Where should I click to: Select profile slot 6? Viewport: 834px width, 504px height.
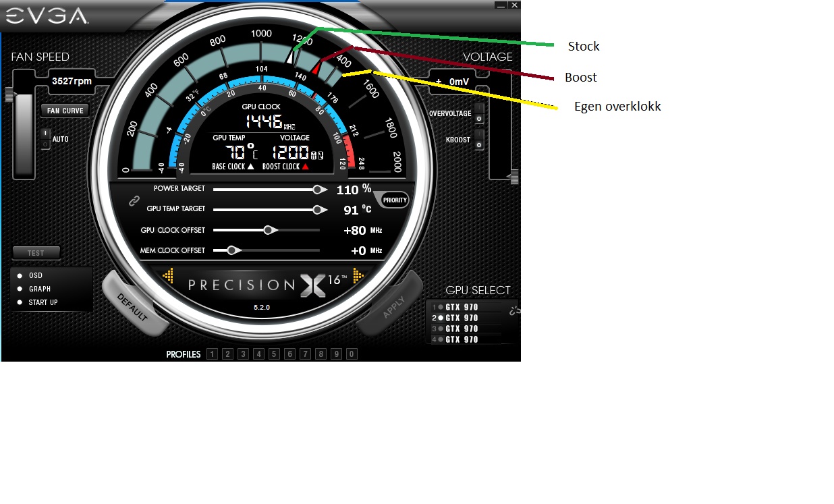289,354
